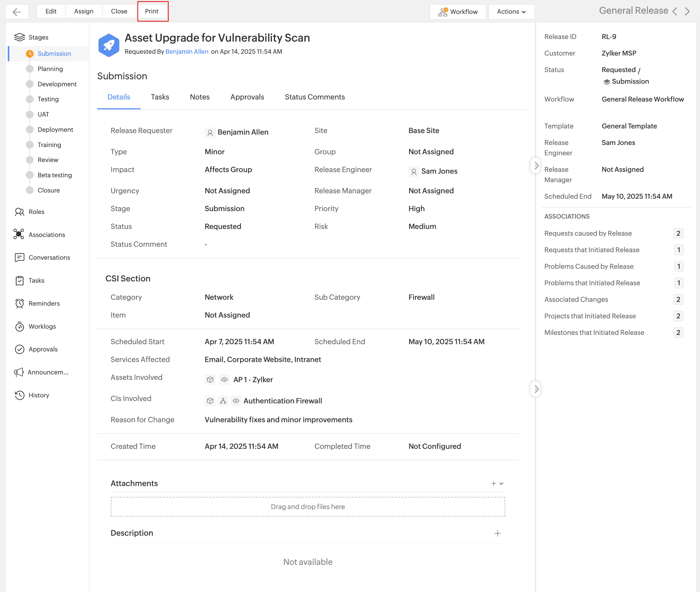Open the Actions dropdown menu
Screen dimensions: 700x592
[511, 12]
